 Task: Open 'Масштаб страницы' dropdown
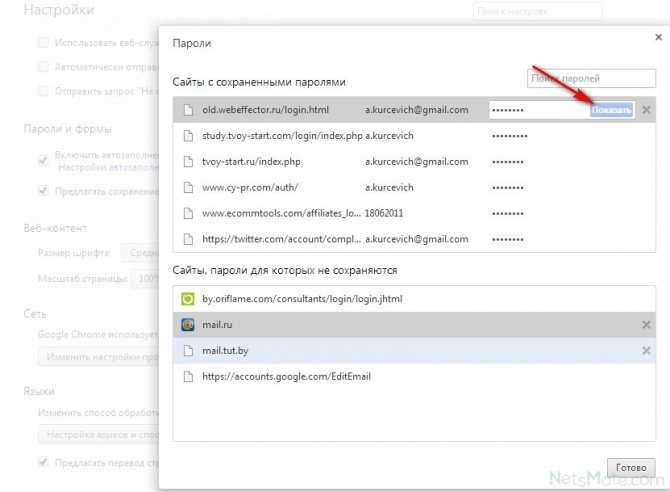click(142, 276)
